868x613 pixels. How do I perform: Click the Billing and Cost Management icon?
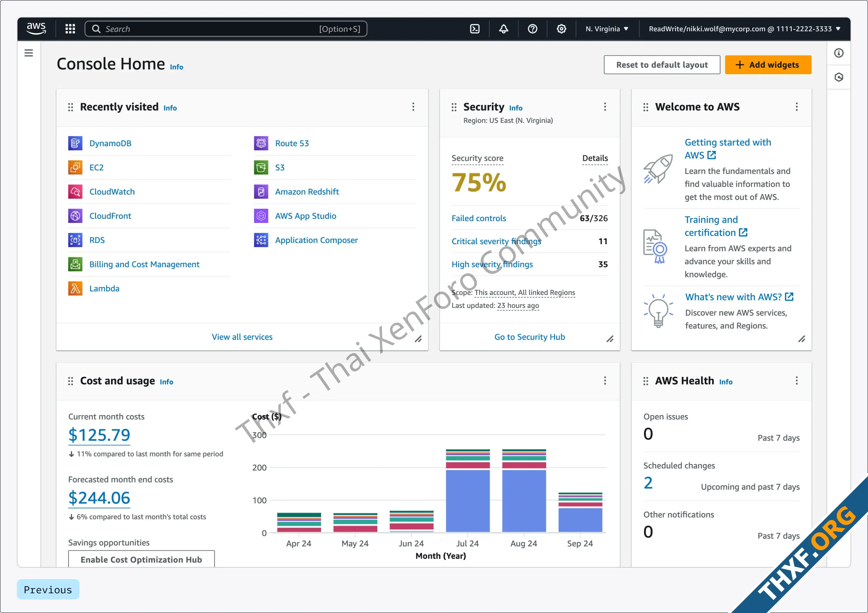(x=75, y=264)
